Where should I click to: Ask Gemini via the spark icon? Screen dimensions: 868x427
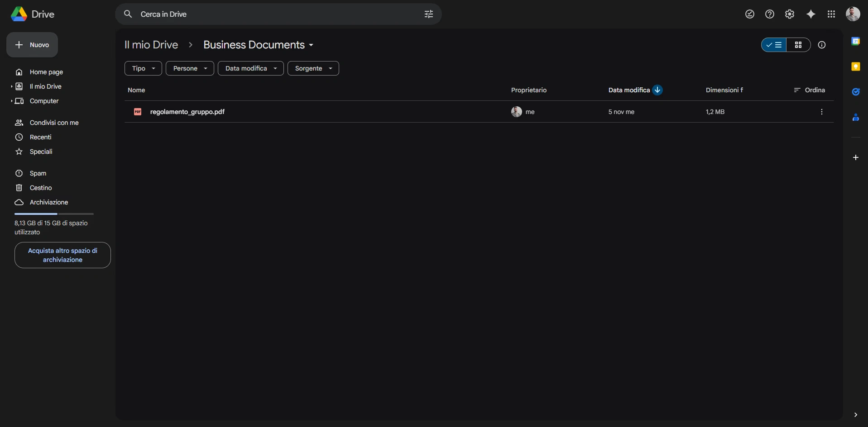pos(810,14)
